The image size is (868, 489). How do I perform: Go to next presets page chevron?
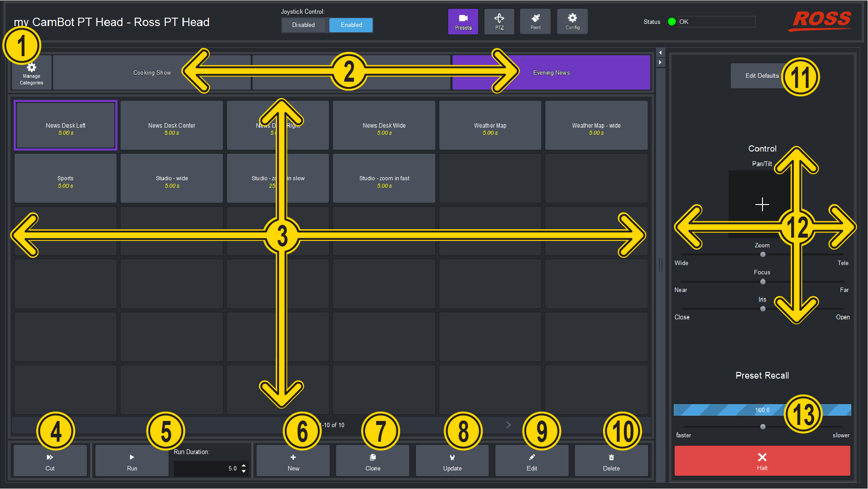pyautogui.click(x=508, y=425)
